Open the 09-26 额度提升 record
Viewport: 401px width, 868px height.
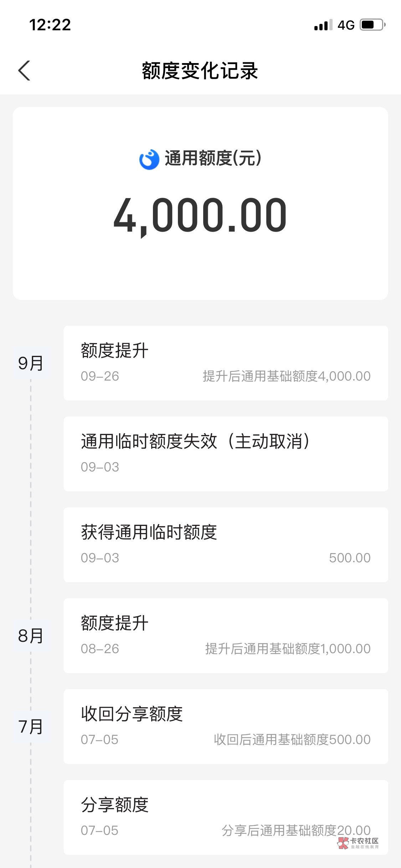click(x=226, y=363)
